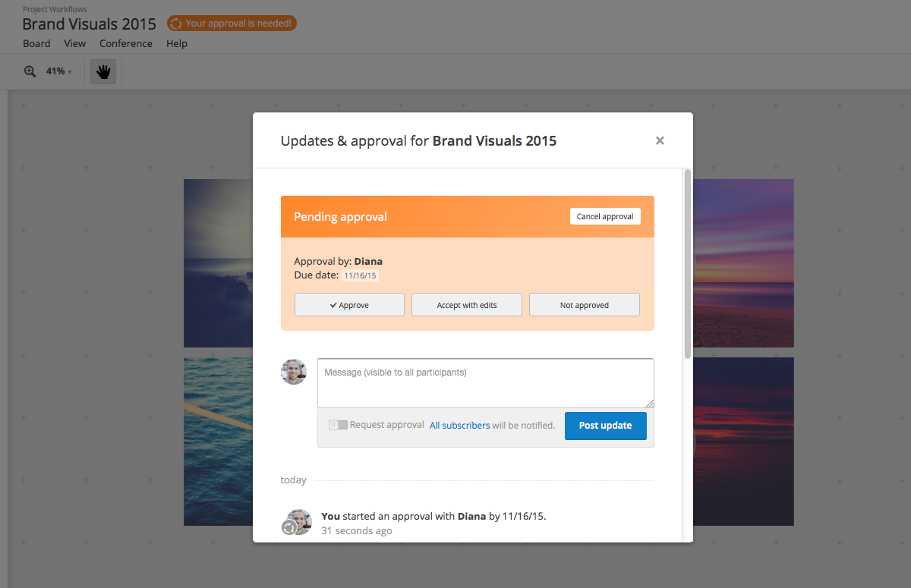Click your avatar next to the message box

pos(294,371)
